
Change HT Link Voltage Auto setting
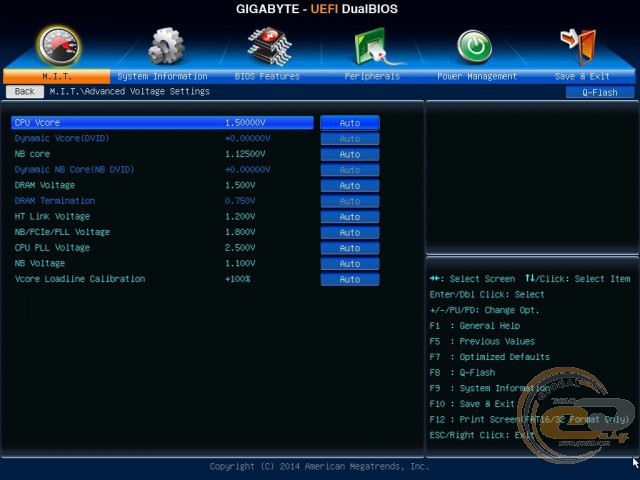350,217
